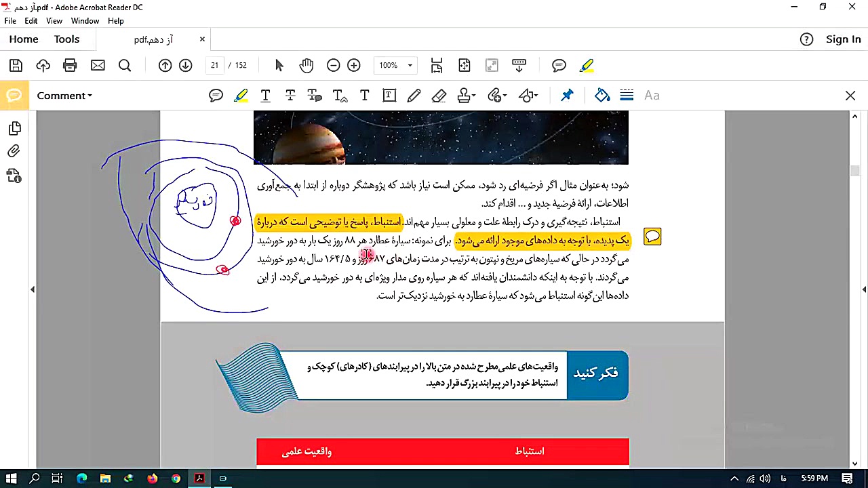The image size is (868, 488).
Task: Open the fill color swatch picker
Action: coord(601,95)
